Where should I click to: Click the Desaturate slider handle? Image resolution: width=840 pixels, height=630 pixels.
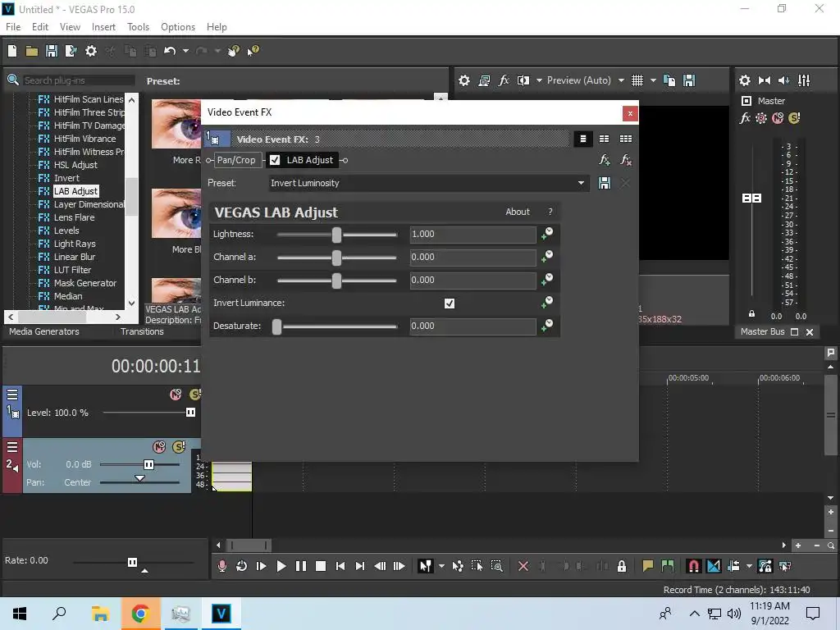pyautogui.click(x=277, y=326)
